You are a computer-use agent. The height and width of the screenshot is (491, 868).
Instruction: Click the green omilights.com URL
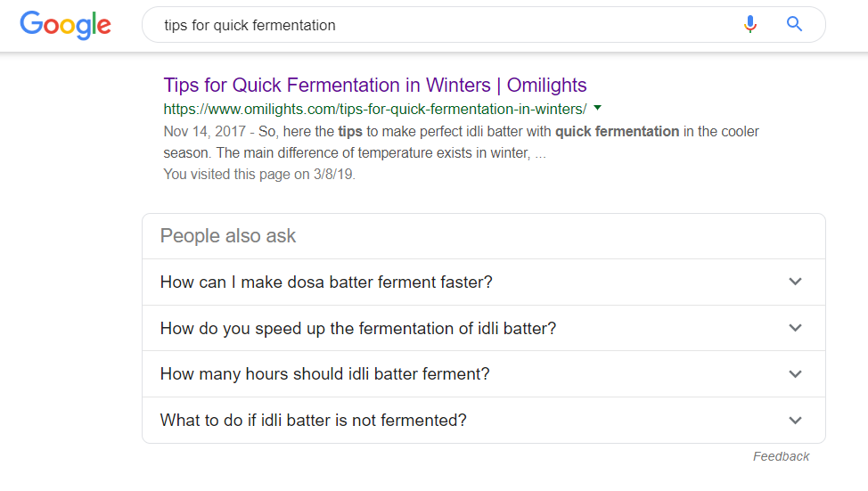[374, 109]
